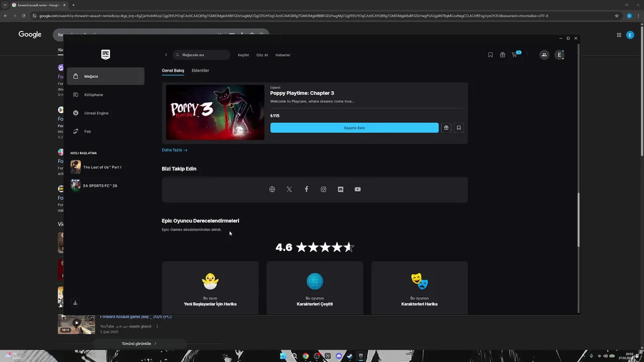Open Mağaza in the launcher sidebar
The image size is (644, 362).
pos(106,76)
